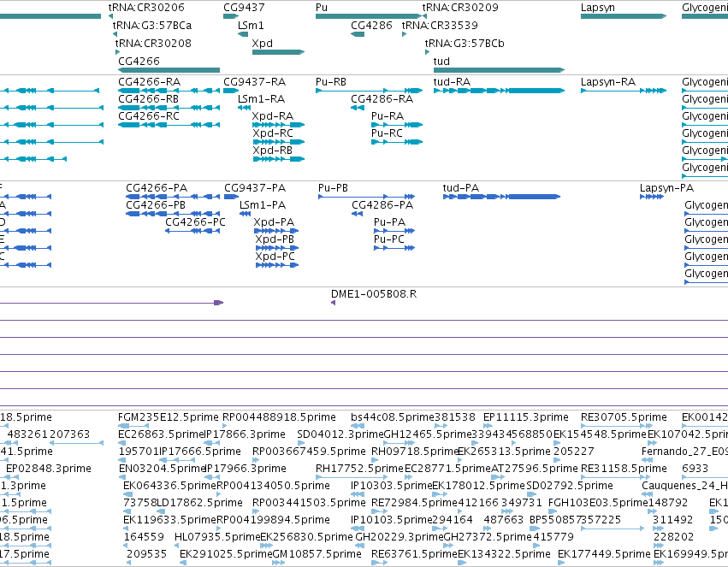
Task: Click the Xpd gene feature bar
Action: tap(278, 52)
